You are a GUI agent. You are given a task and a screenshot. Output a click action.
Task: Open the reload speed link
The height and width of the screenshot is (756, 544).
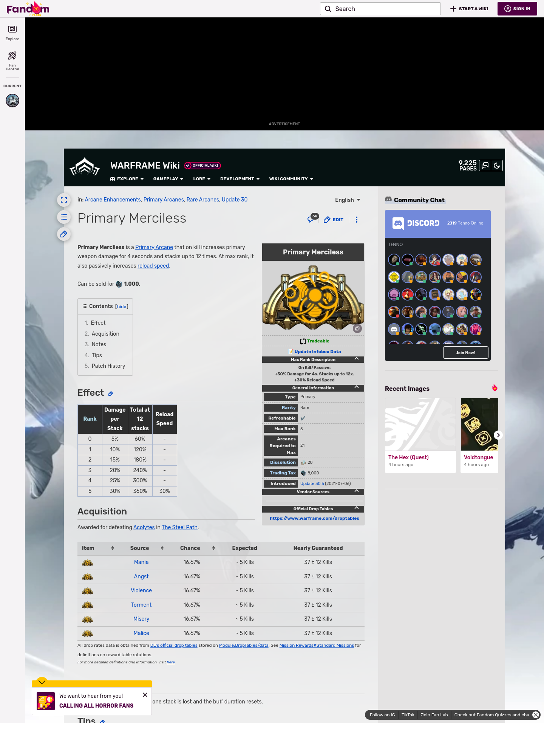coord(153,266)
